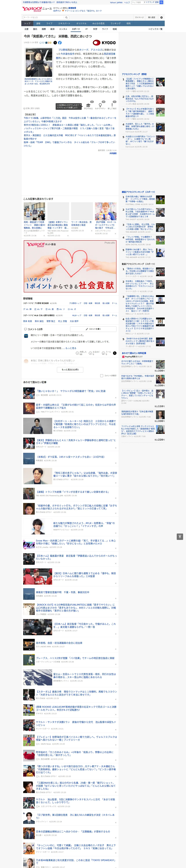Click the デ vs. 神 game link
The width and height of the screenshot is (186, 868).
pos(27,309)
